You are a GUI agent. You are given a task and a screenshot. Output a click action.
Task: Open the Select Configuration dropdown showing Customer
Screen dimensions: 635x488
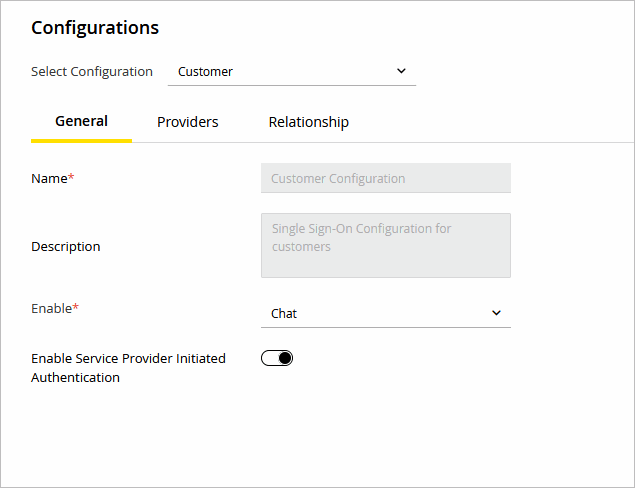[x=292, y=72]
